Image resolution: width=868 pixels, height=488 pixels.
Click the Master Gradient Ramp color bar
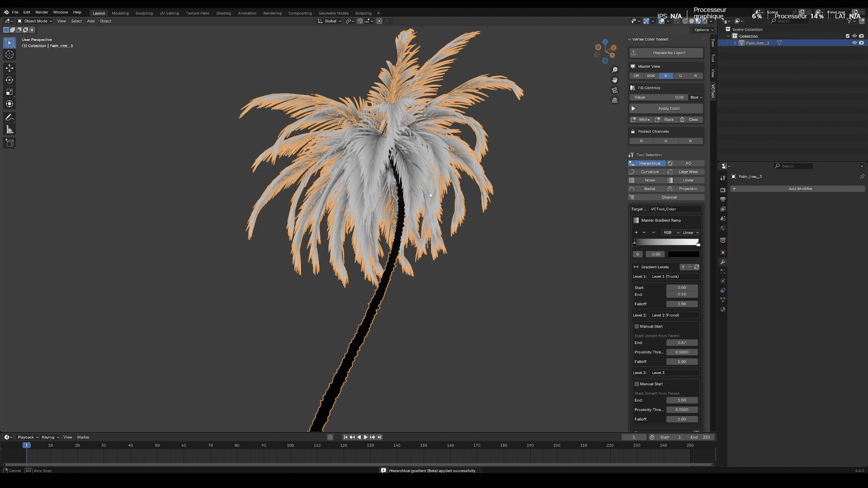click(x=665, y=242)
